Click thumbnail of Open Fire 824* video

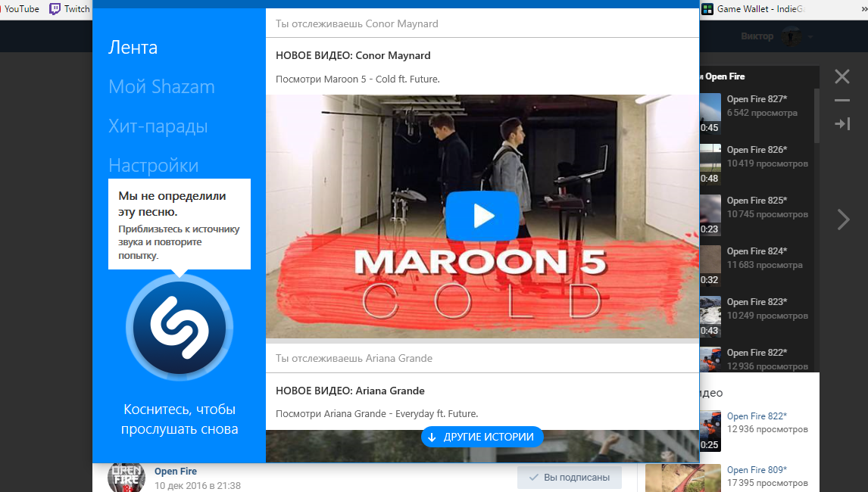tap(710, 266)
